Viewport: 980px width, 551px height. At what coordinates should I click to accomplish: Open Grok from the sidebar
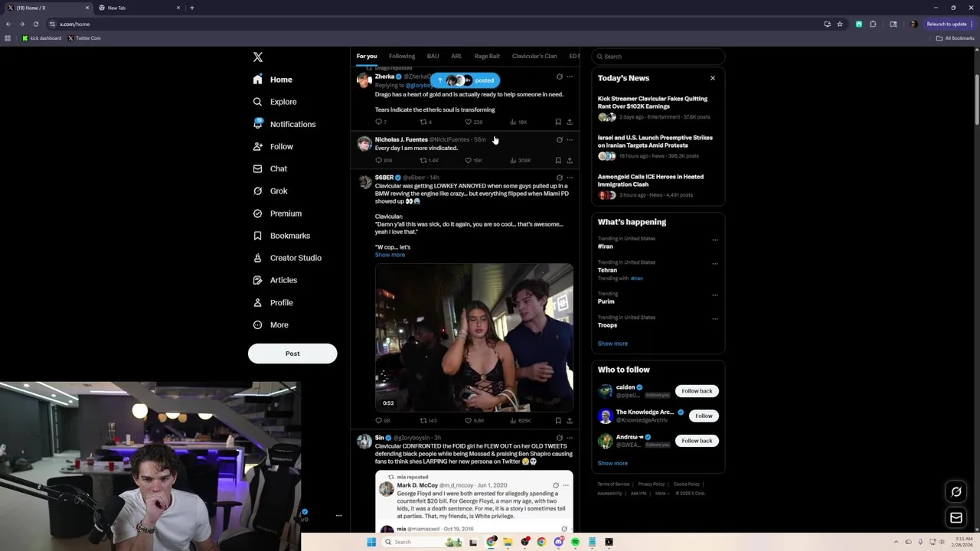[x=270, y=191]
